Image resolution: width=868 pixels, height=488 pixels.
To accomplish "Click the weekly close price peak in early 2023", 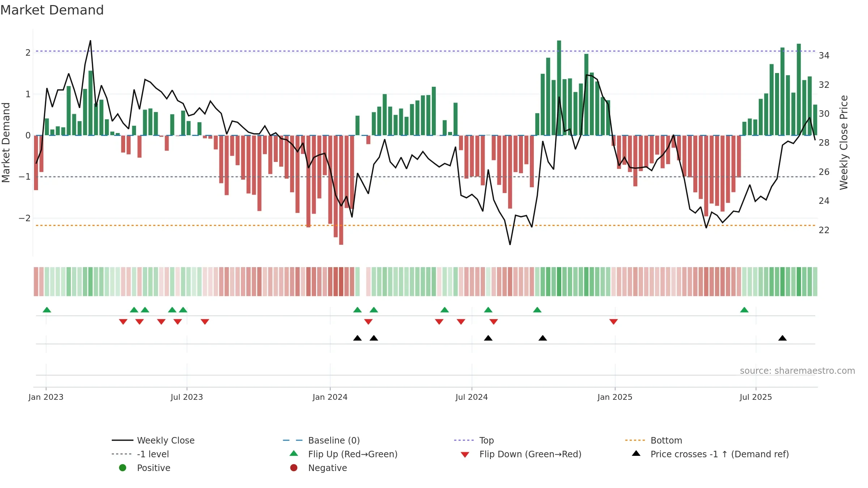I will [90, 41].
